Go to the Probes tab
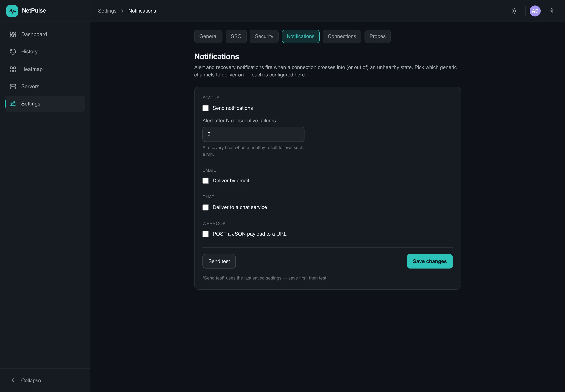Image resolution: width=565 pixels, height=392 pixels. pos(377,36)
